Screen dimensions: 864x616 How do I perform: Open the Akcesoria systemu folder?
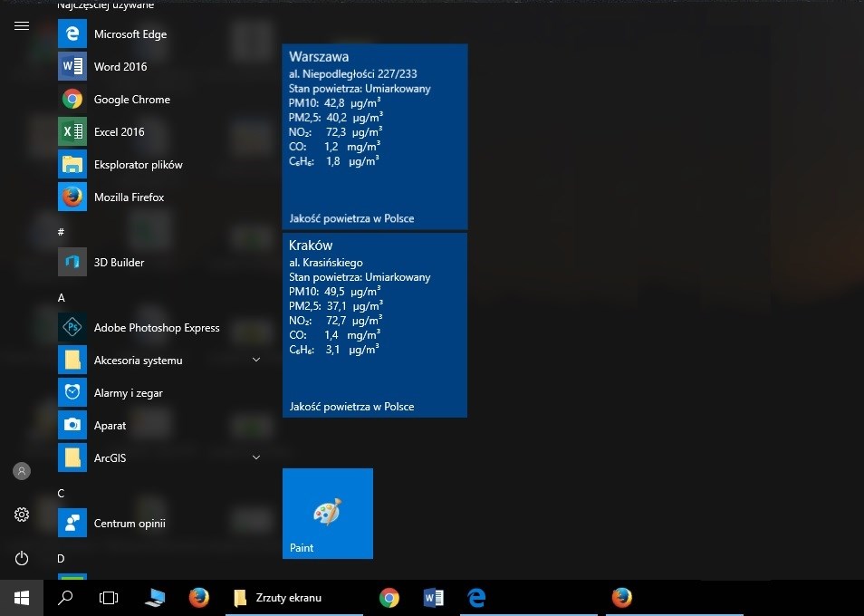[x=159, y=360]
